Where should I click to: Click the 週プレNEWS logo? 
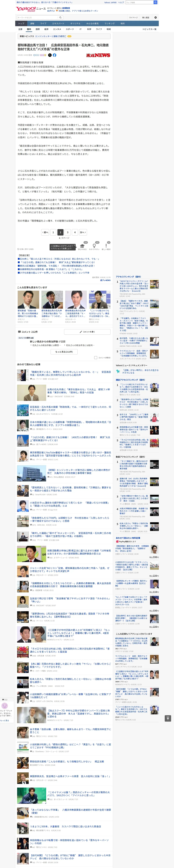point(98,55)
